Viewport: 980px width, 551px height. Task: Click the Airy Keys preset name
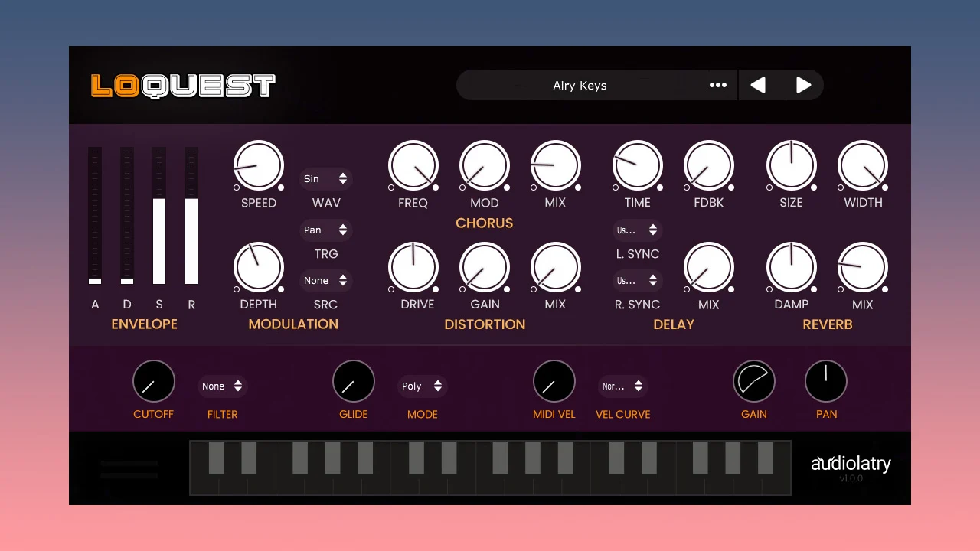(x=580, y=86)
